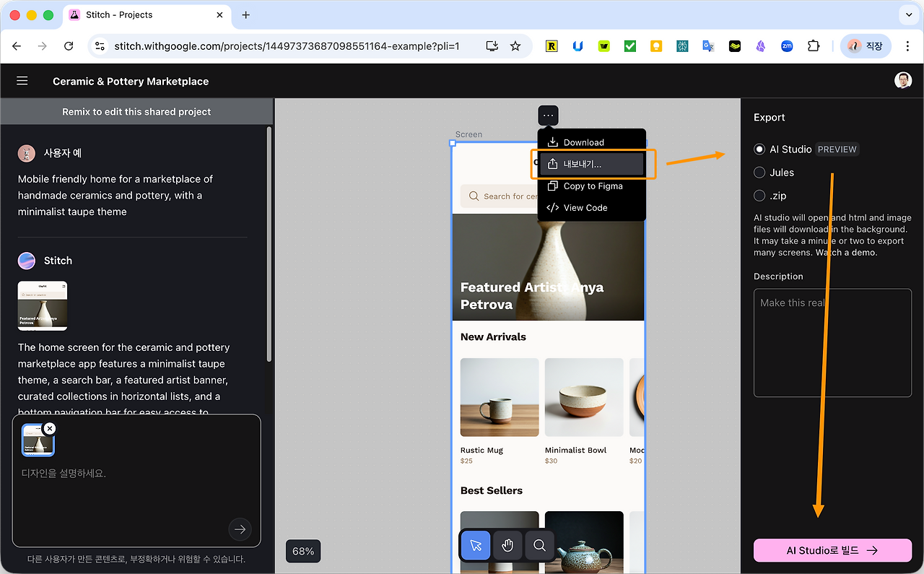Select AI Studio export option
The width and height of the screenshot is (924, 574).
tap(759, 149)
